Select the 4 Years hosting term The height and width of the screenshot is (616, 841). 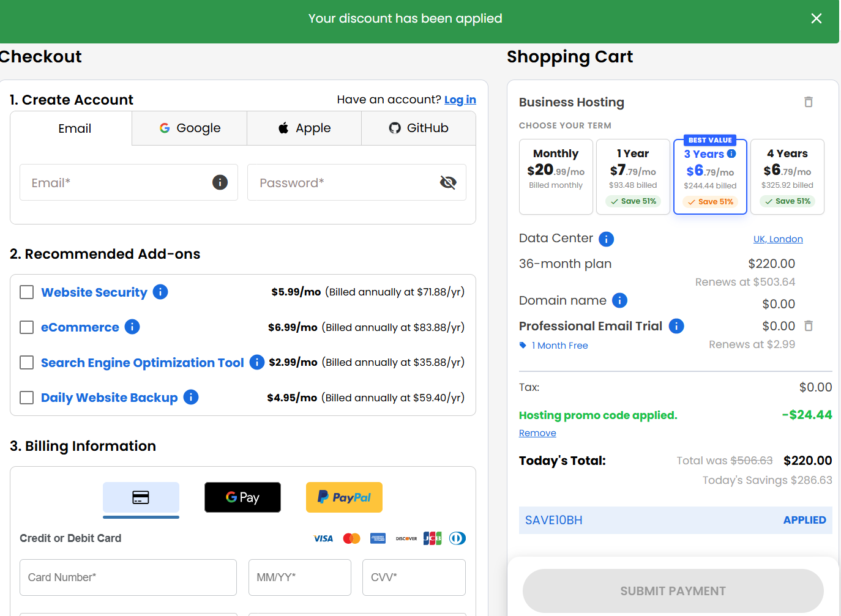point(787,177)
